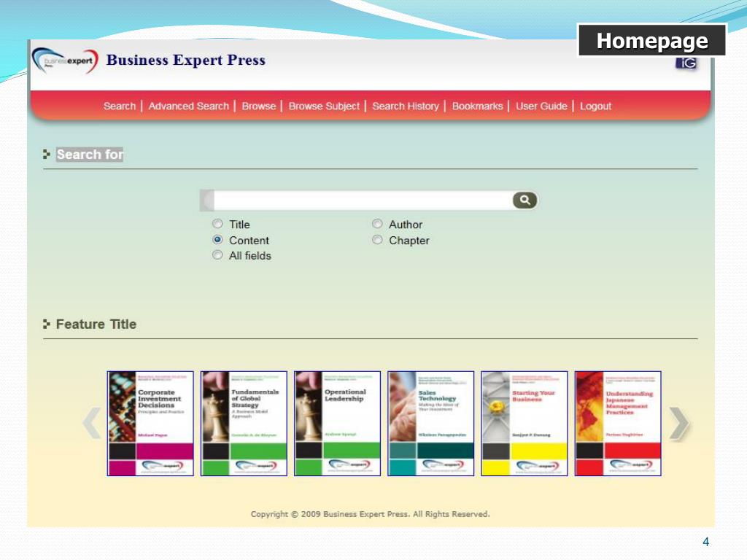Open Understanding Japanese Management Practices cover
Image resolution: width=747 pixels, height=560 pixels.
[618, 424]
